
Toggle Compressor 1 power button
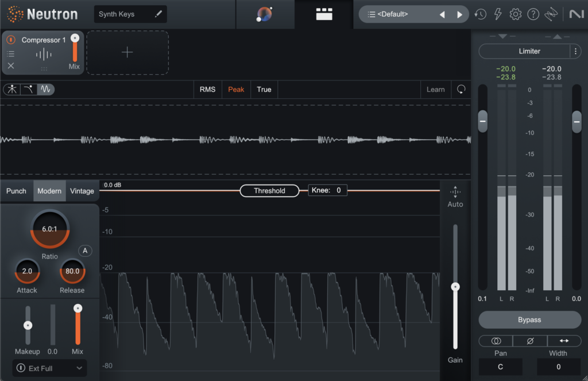tap(11, 40)
